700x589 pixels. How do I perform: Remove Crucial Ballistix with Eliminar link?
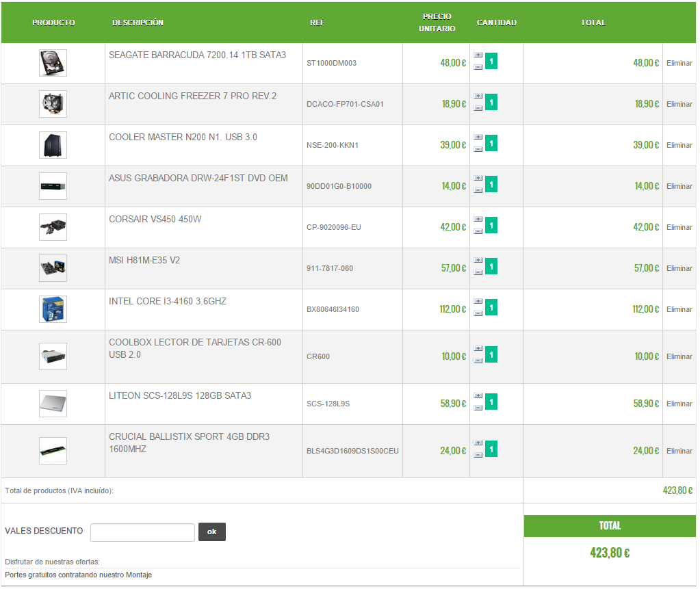pyautogui.click(x=679, y=451)
